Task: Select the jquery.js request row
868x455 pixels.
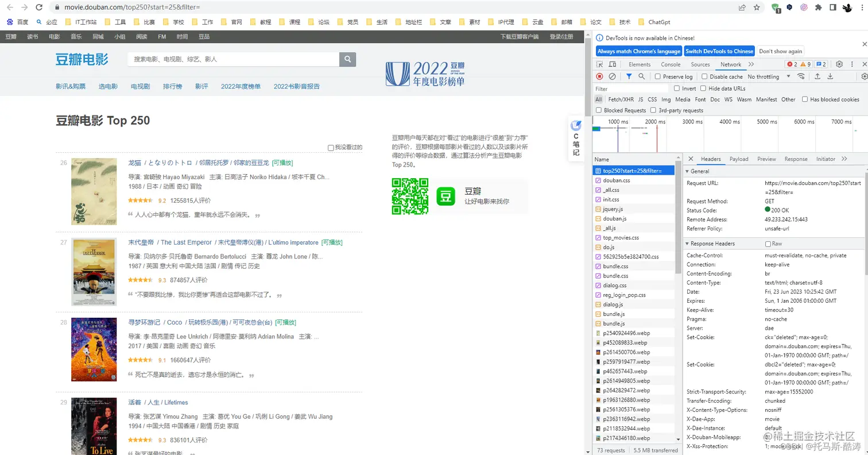Action: (x=634, y=209)
